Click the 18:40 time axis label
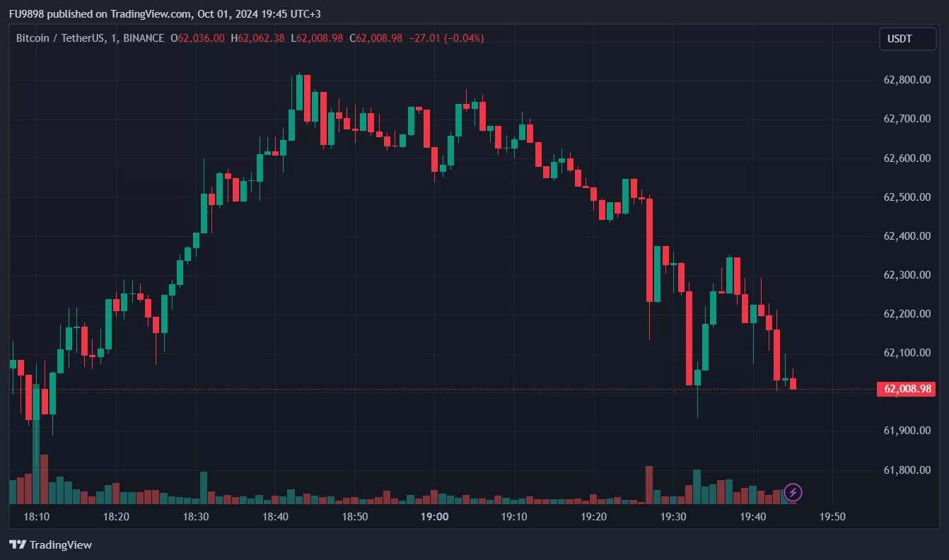This screenshot has width=949, height=560. (275, 517)
